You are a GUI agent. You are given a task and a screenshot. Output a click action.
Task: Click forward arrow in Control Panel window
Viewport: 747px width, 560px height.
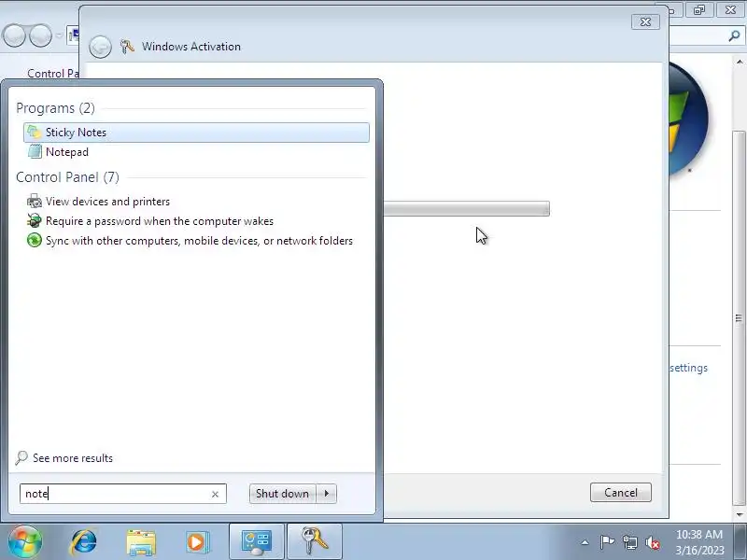click(x=40, y=35)
